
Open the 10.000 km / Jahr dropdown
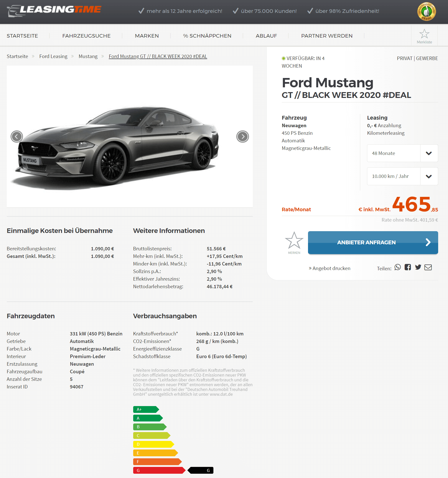coord(402,176)
